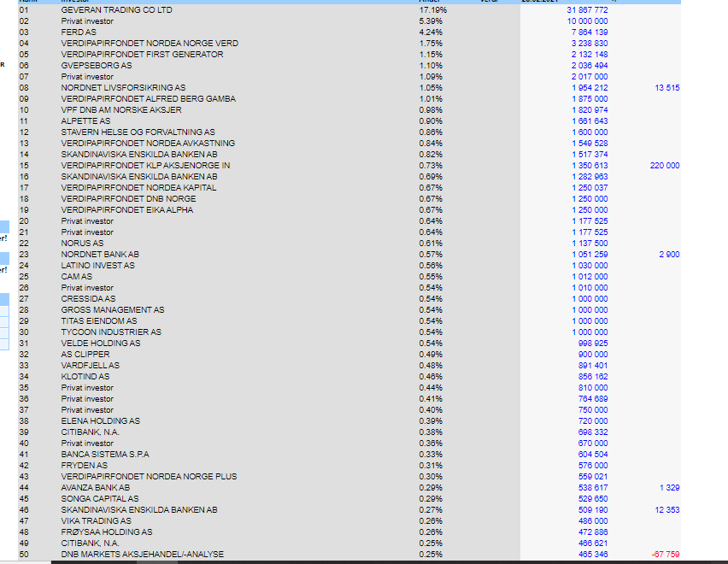Select NORDNET BANK AB investor name

pyautogui.click(x=100, y=255)
